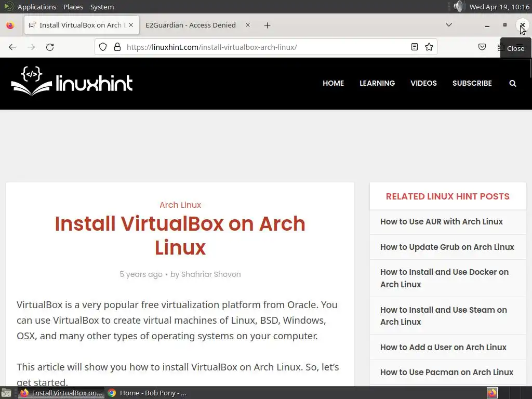Focus the URL address bar
This screenshot has height=399, width=532.
point(266,47)
